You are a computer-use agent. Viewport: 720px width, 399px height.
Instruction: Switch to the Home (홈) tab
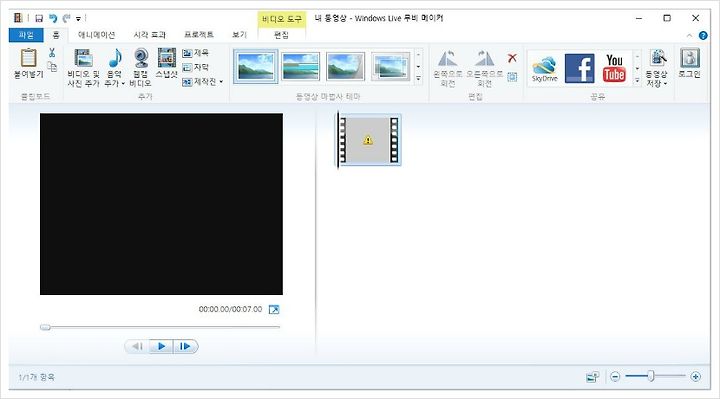tap(56, 35)
